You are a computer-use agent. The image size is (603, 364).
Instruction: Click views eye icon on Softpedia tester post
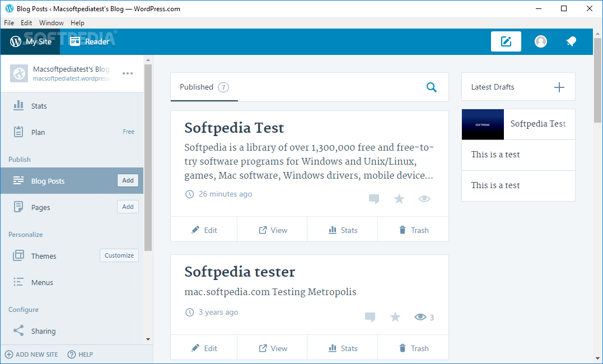pos(420,316)
